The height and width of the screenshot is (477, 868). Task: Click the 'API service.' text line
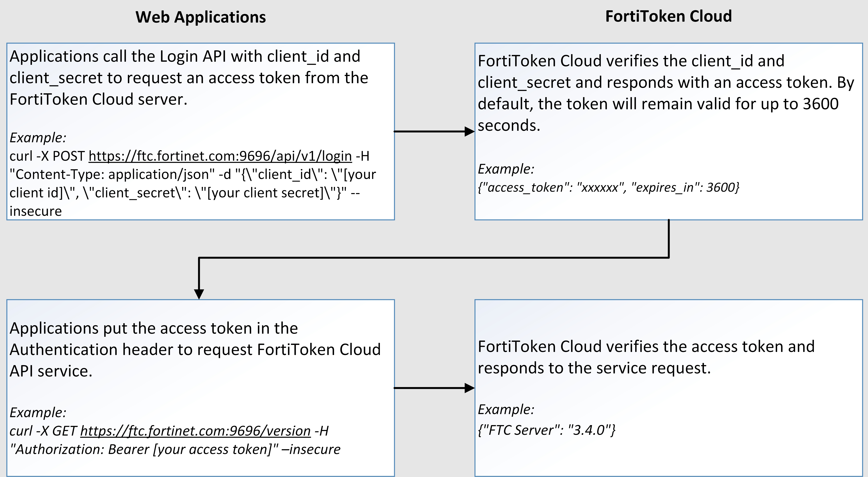coord(51,371)
